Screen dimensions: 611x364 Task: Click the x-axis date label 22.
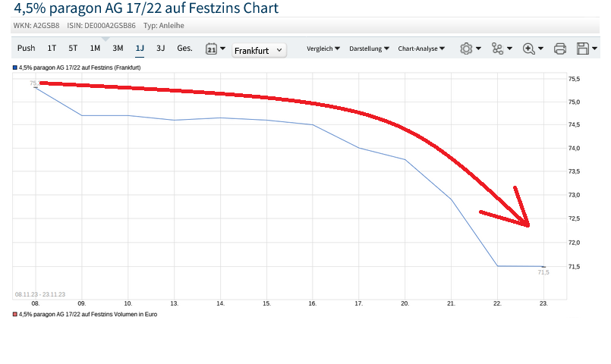pos(497,303)
